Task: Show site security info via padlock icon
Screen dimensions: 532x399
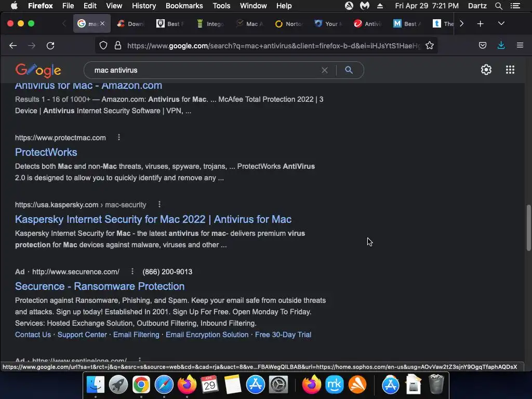Action: pos(118,46)
